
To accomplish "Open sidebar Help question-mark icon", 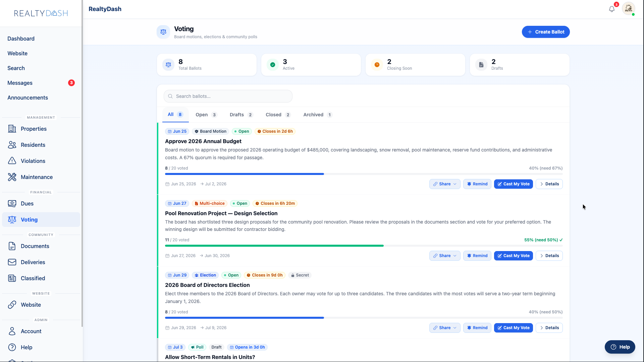I will pyautogui.click(x=12, y=347).
